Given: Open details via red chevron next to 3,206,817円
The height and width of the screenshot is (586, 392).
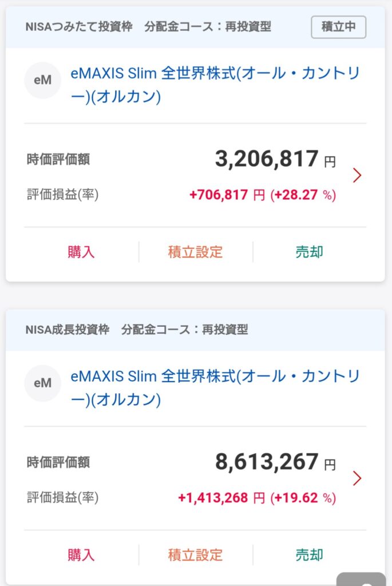Looking at the screenshot, I should tap(358, 175).
